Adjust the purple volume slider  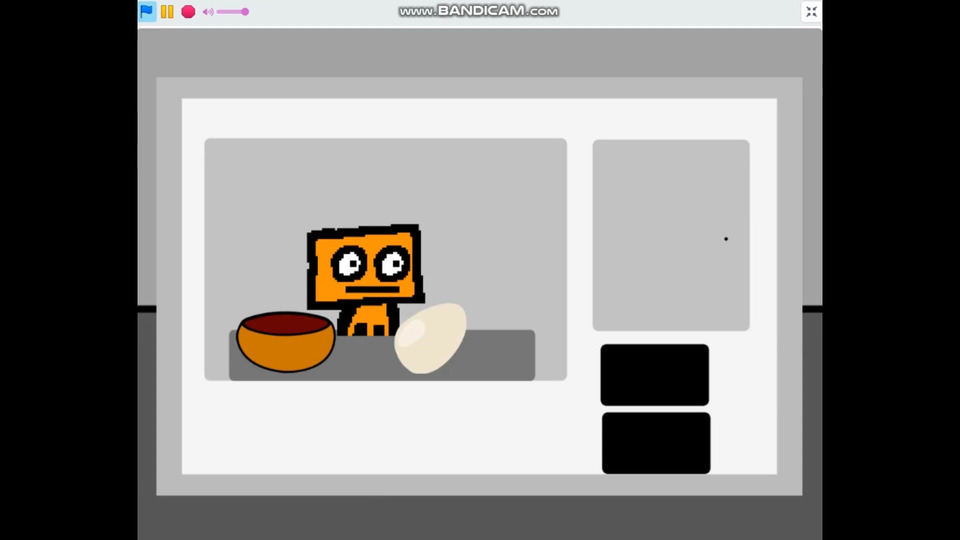233,12
